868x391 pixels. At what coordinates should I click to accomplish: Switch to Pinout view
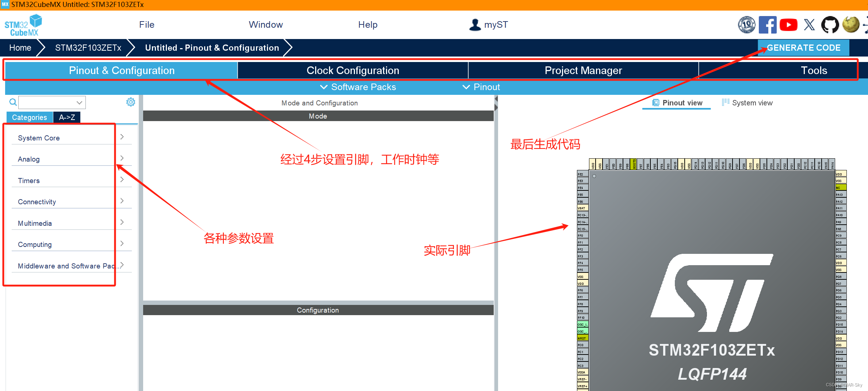click(677, 103)
